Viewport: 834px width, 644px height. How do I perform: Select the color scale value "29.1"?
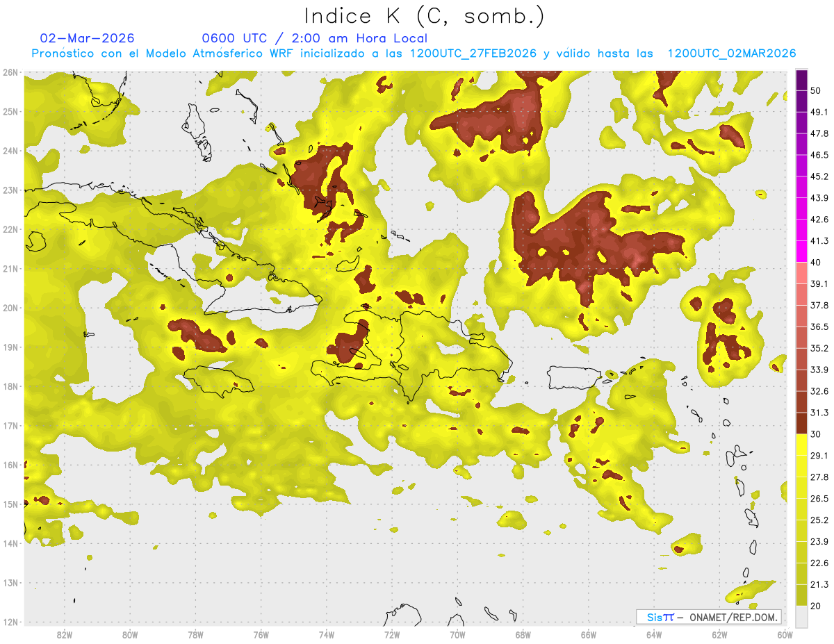point(819,456)
